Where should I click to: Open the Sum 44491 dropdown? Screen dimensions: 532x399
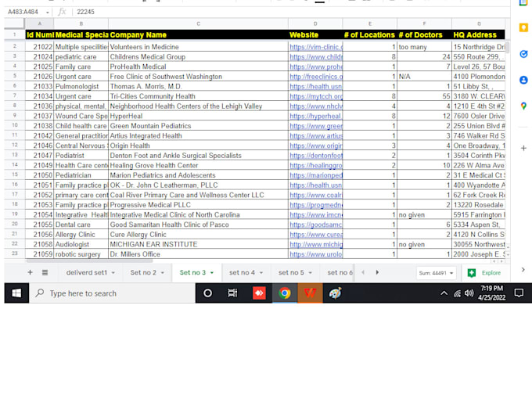click(x=436, y=273)
